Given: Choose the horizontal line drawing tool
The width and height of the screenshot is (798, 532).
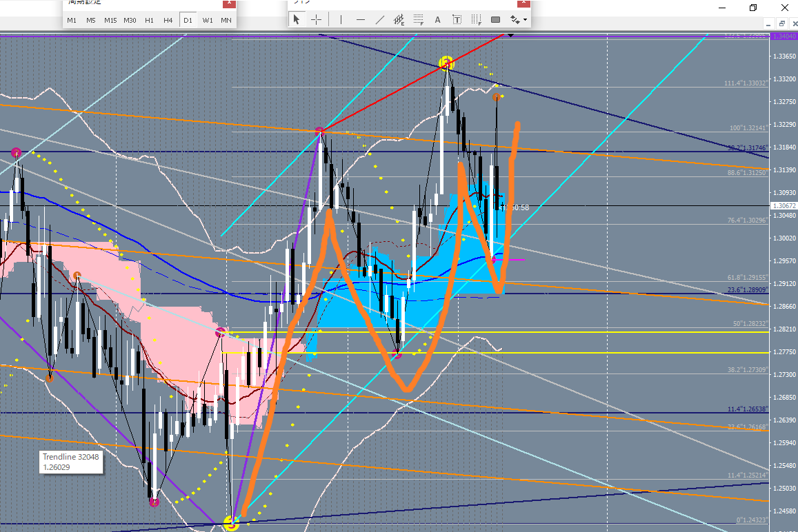Looking at the screenshot, I should 360,20.
